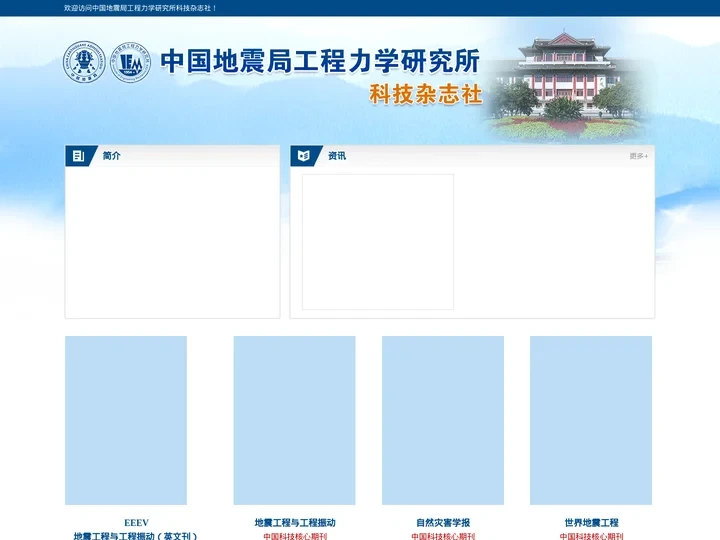Click 中国科技核心期刊 under 地震工程与工程振动
720x540 pixels.
pos(295,536)
